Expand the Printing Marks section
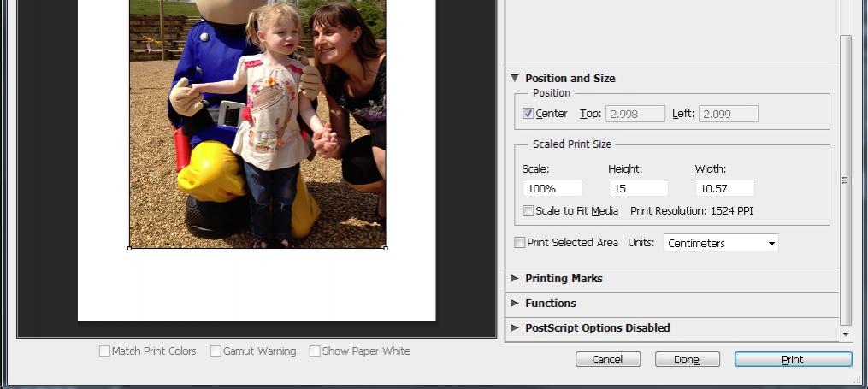868x389 pixels. (x=515, y=278)
